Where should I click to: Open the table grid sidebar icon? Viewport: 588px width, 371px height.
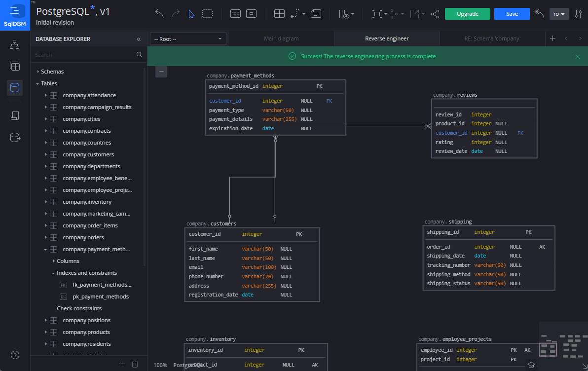point(15,67)
